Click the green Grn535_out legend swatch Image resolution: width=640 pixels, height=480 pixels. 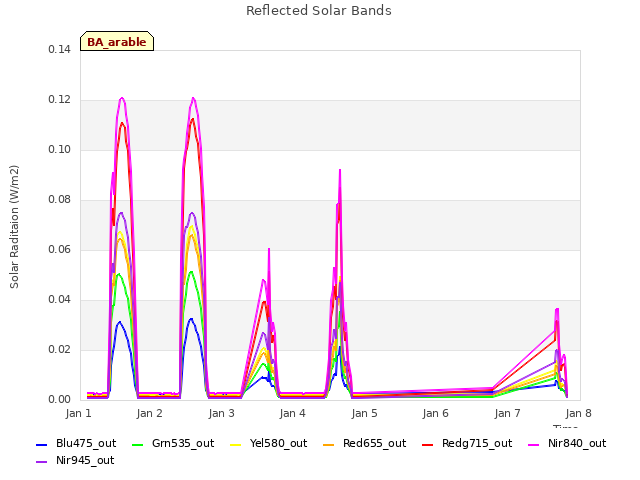138,444
